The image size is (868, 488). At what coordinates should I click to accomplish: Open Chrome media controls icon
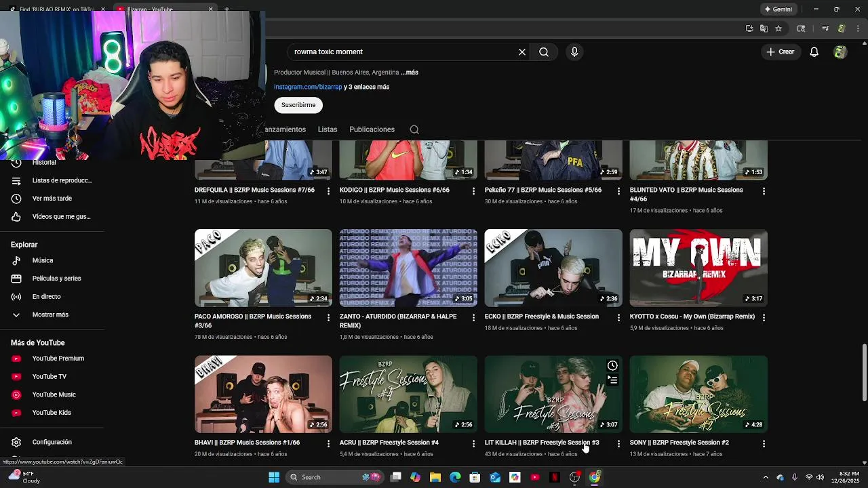pyautogui.click(x=825, y=28)
